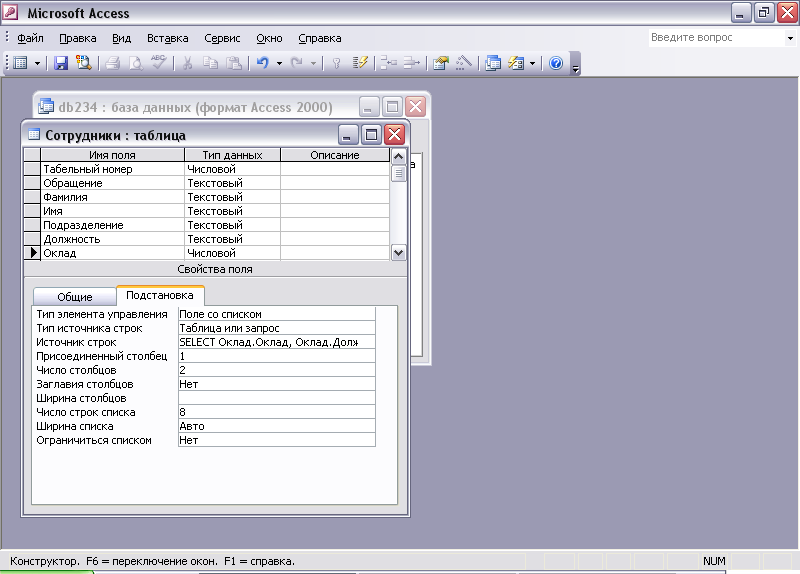
Task: Click the Spelling (ABC check) icon
Action: tap(159, 63)
